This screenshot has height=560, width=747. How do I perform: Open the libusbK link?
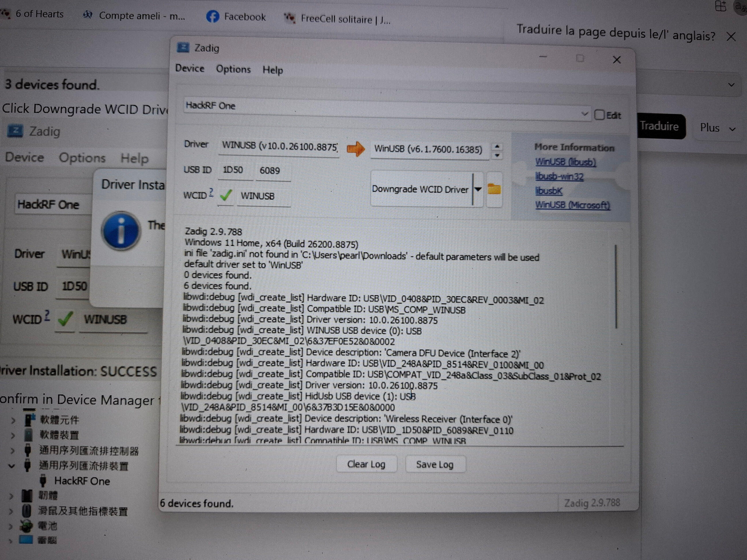tap(549, 191)
